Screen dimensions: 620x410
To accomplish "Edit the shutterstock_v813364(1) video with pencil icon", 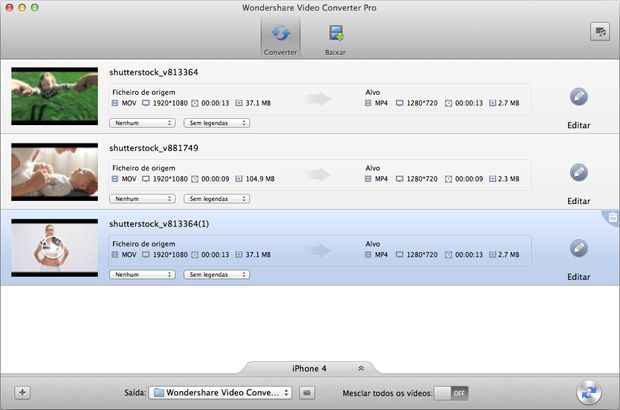I will tap(578, 248).
